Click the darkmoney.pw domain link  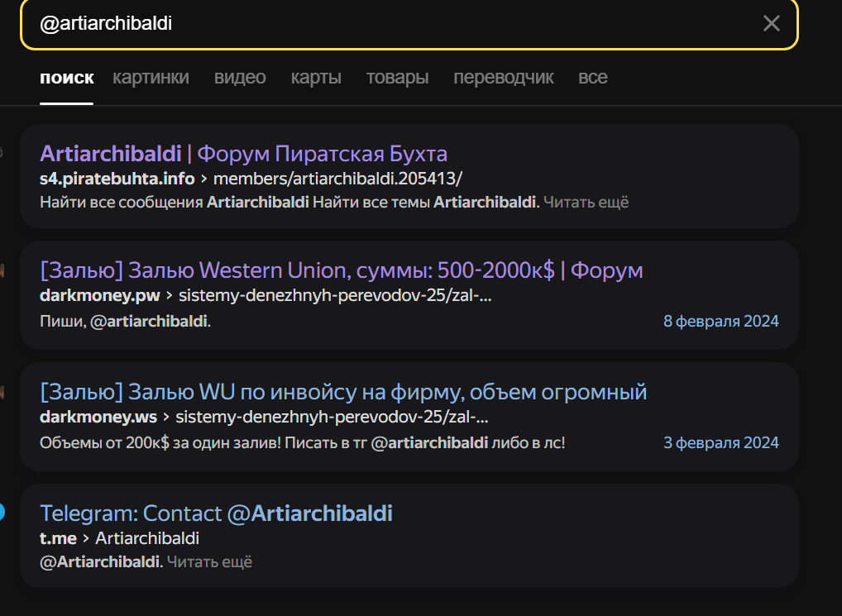(100, 296)
